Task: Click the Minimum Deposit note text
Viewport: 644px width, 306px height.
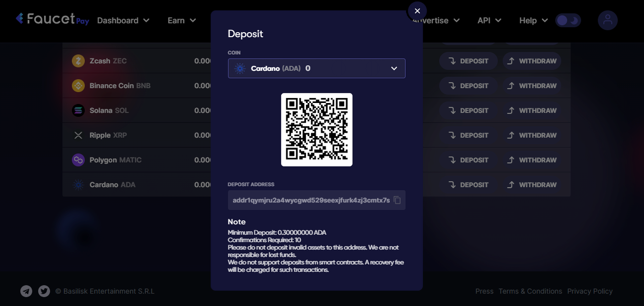Action: [277, 233]
